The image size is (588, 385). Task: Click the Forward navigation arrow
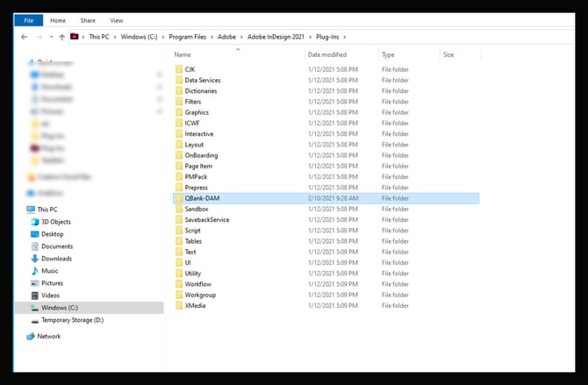pos(38,37)
